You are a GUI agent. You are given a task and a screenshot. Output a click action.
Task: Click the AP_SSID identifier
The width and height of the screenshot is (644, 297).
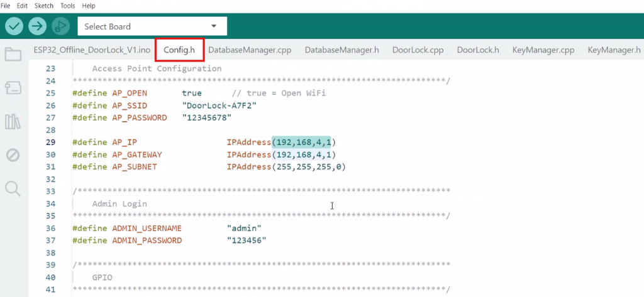(x=130, y=105)
